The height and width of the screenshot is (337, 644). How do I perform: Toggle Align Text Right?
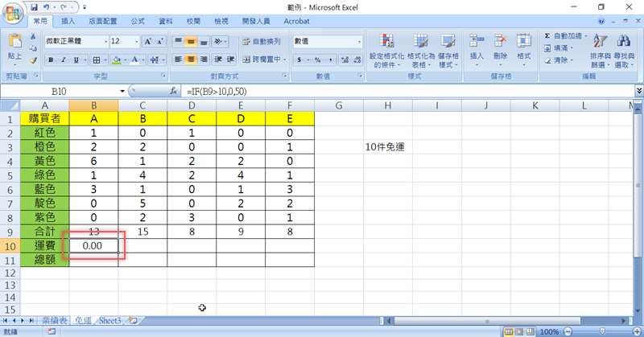[x=204, y=60]
